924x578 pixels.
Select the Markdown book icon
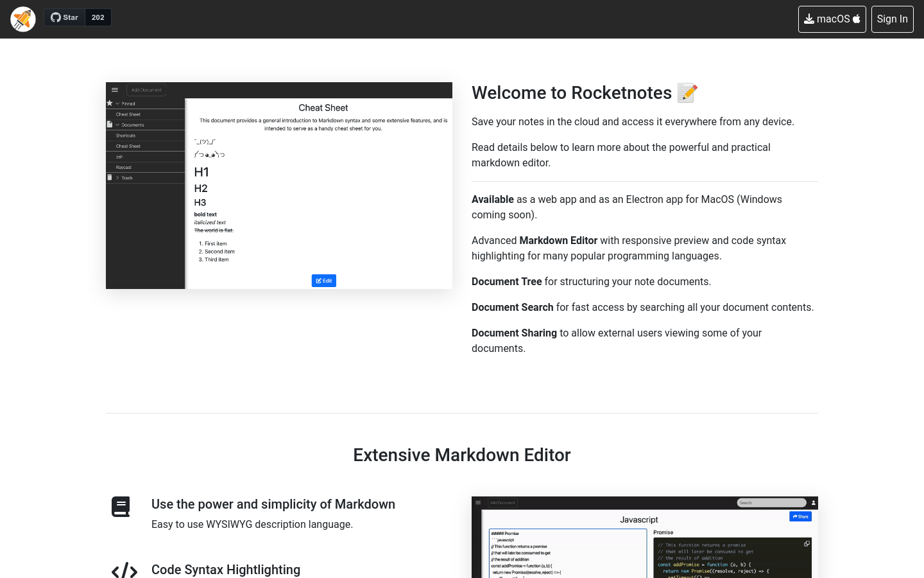[121, 506]
